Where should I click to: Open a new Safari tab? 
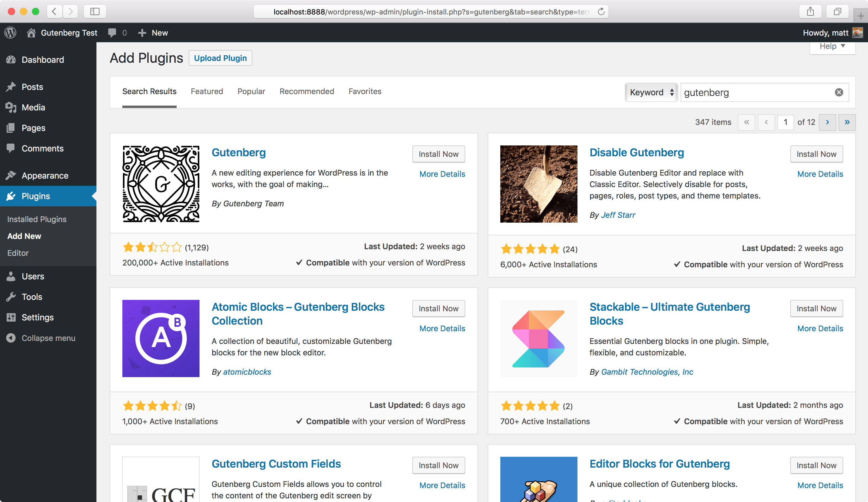click(861, 15)
